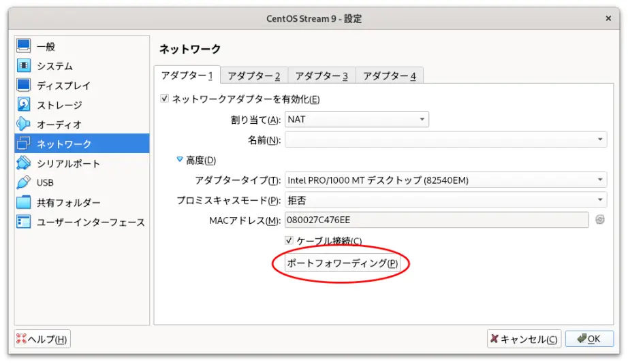The width and height of the screenshot is (628, 364).
Task: Expand the アダプタータイプ combo box
Action: pos(445,180)
